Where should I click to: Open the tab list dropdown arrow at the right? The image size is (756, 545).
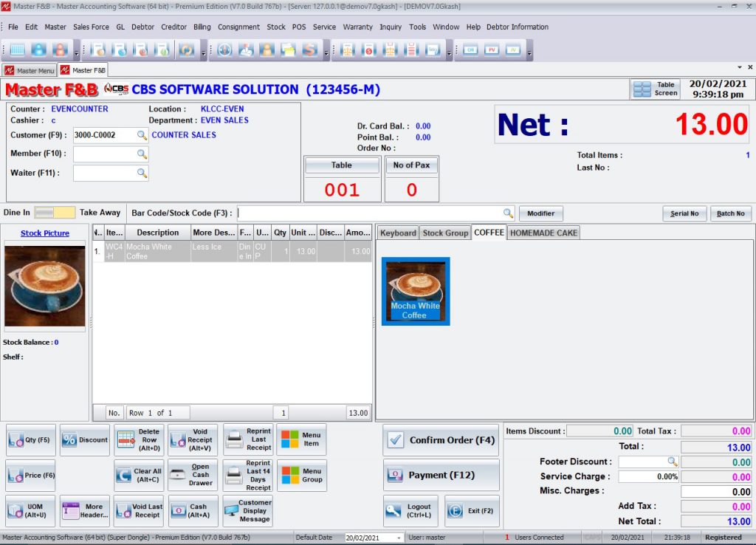(740, 67)
